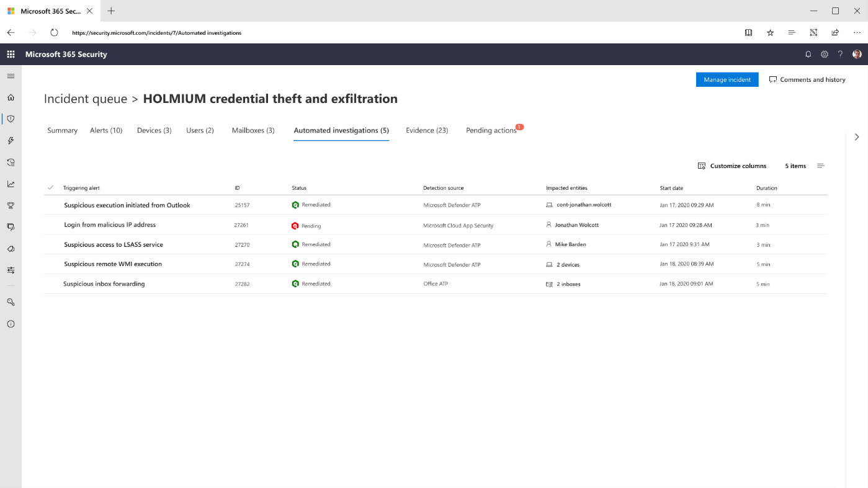The height and width of the screenshot is (488, 868).
Task: Select the Secure Score trophy icon
Action: click(10, 205)
